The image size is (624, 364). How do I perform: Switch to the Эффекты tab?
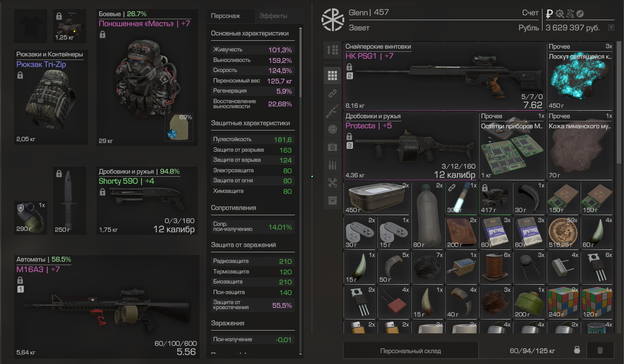click(x=273, y=16)
